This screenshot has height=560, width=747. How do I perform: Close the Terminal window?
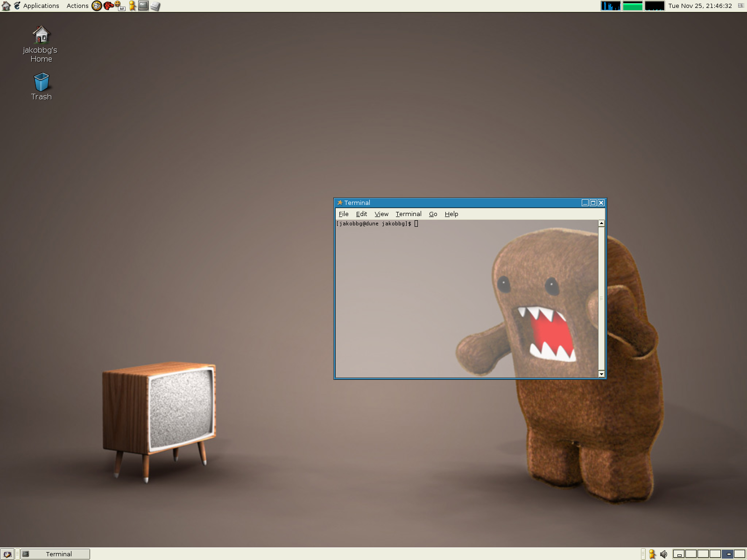(x=601, y=203)
